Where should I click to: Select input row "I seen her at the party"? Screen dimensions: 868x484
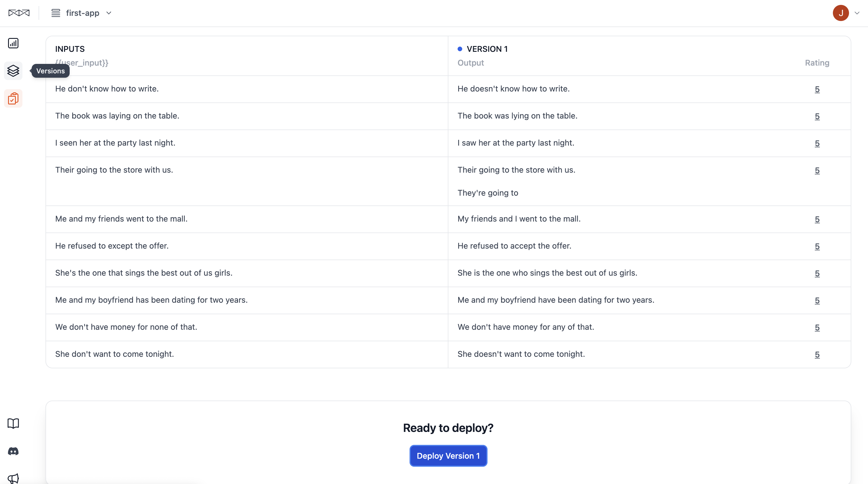[x=115, y=143]
